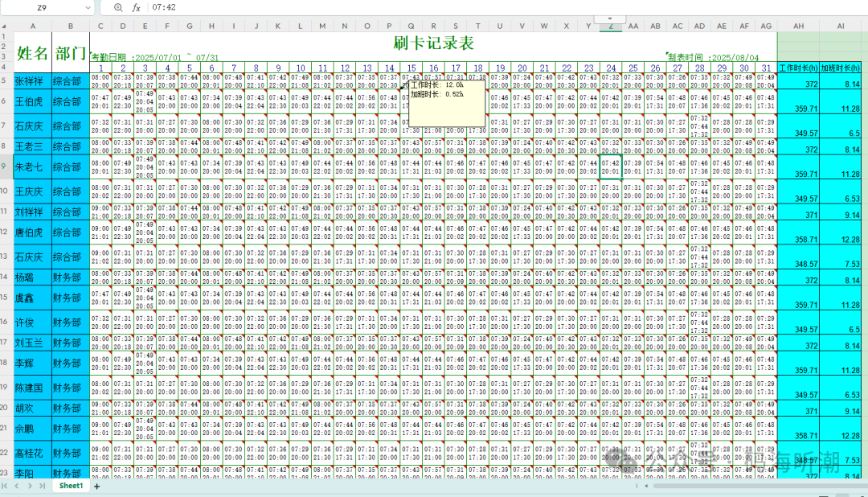The height and width of the screenshot is (497, 868).
Task: Select the name cell 唐伯虎
Action: pos(33,232)
